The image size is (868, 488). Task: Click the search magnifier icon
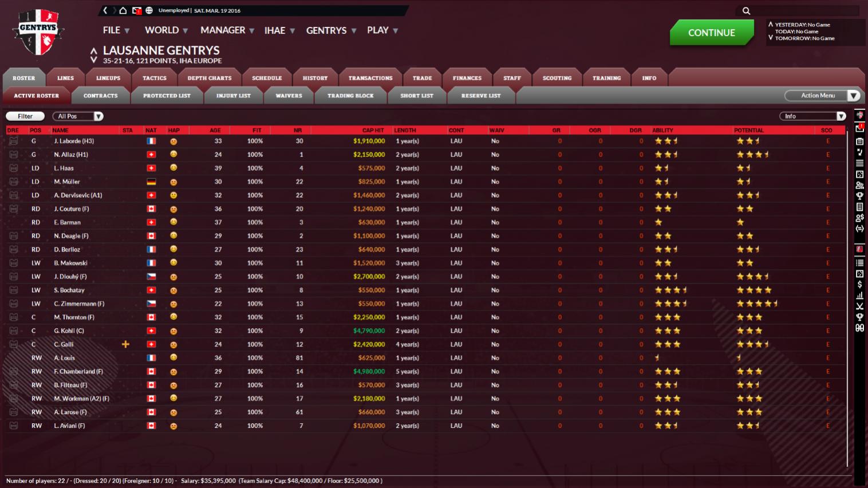click(x=746, y=11)
